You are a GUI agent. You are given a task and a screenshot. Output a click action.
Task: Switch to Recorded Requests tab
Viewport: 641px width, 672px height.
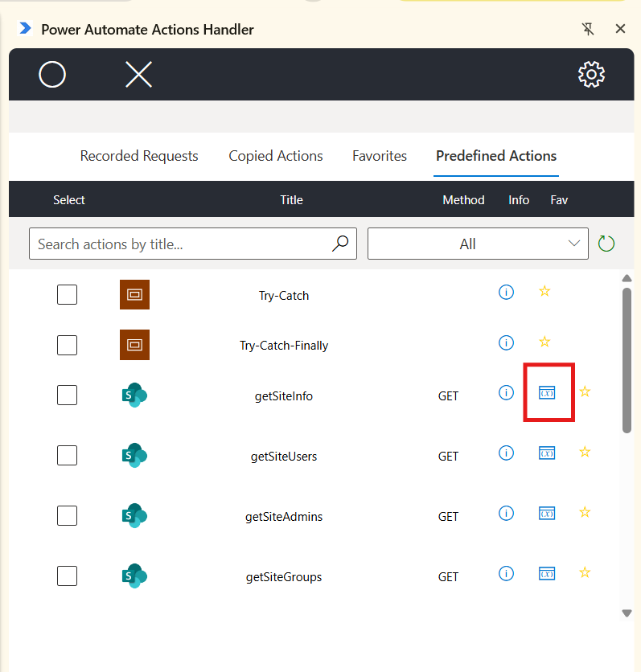point(139,156)
